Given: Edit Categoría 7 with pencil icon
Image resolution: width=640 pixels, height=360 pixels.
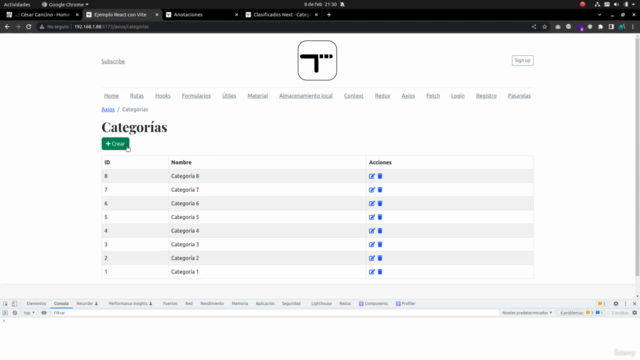Looking at the screenshot, I should point(371,190).
